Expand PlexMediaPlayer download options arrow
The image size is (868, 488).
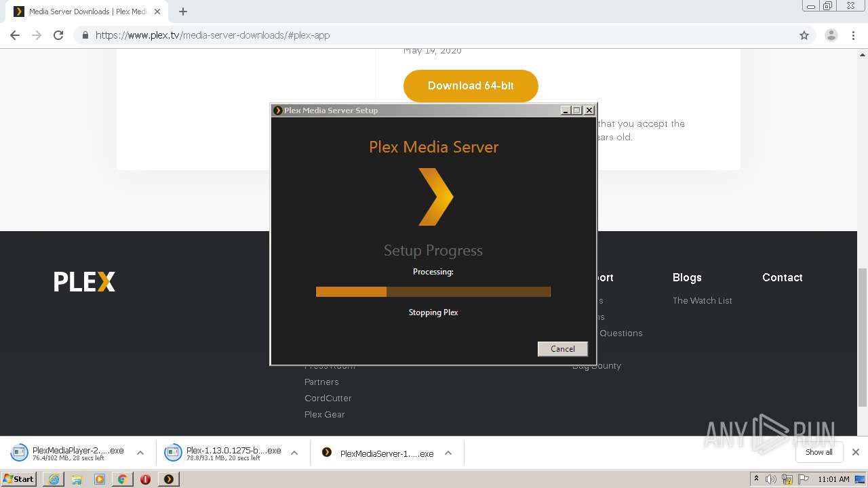coord(140,453)
